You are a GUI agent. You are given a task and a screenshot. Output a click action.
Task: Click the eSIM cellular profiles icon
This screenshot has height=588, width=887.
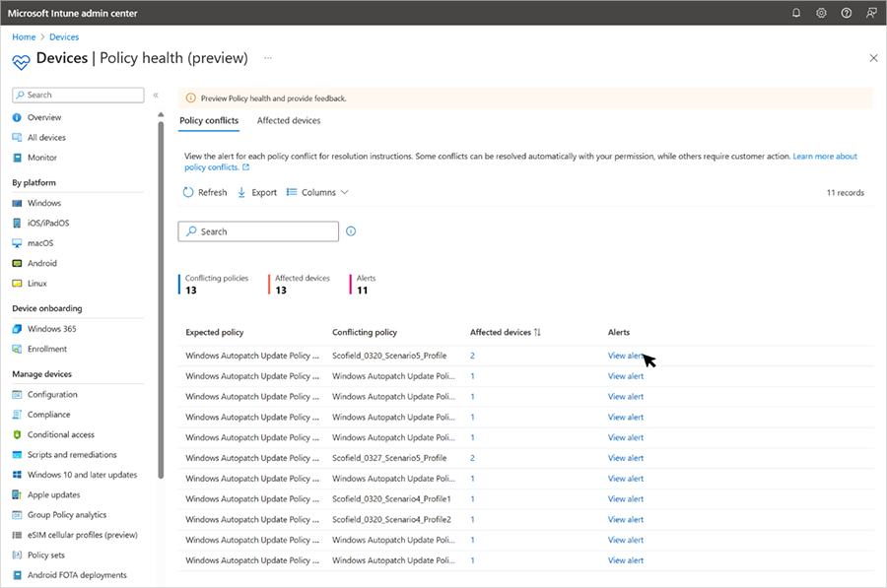[17, 535]
